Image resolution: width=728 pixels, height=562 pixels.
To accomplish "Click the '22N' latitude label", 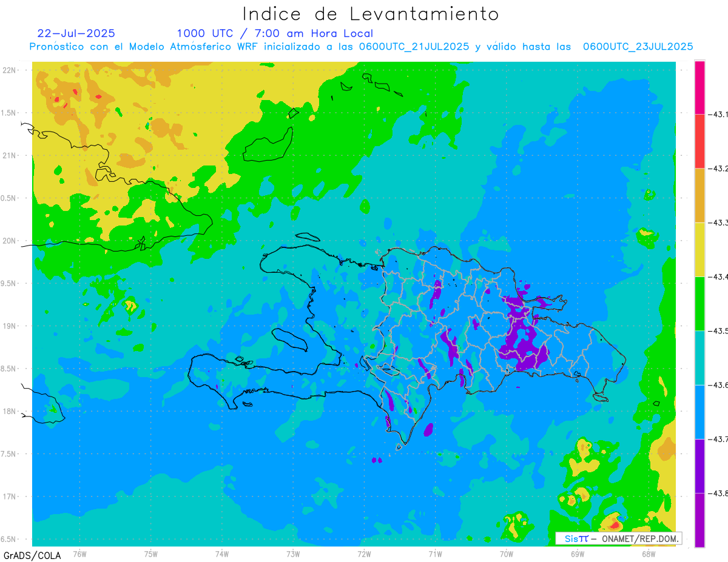I will click(9, 70).
